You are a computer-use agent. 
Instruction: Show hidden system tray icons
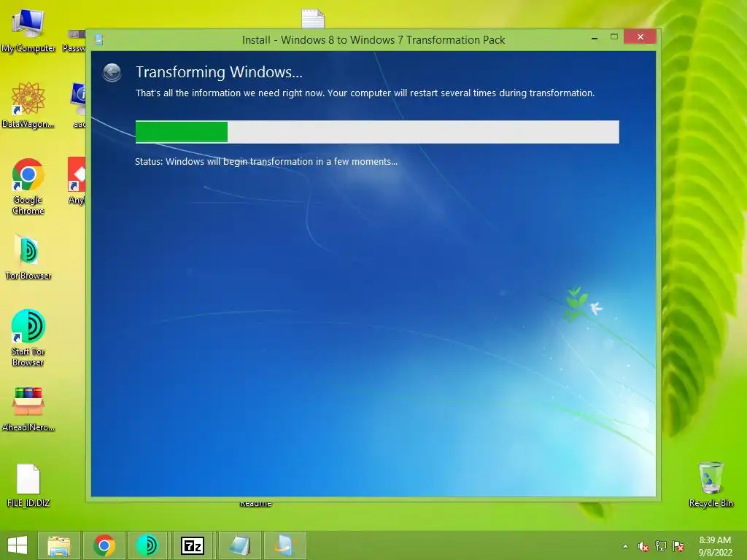pos(625,546)
